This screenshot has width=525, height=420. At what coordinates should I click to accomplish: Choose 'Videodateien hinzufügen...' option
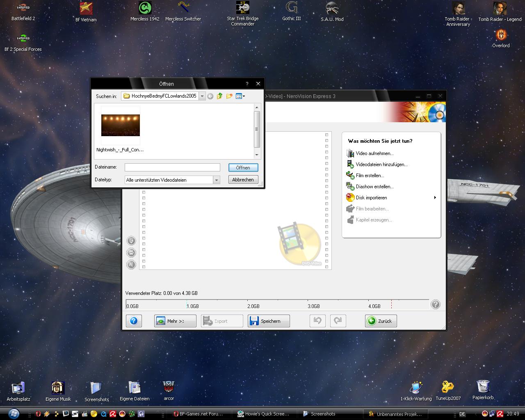tap(381, 164)
